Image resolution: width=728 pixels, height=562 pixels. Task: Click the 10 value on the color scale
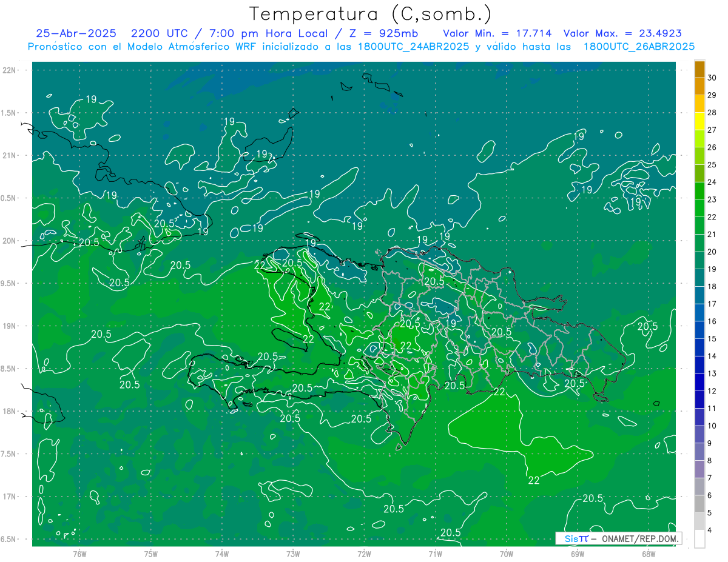click(712, 426)
